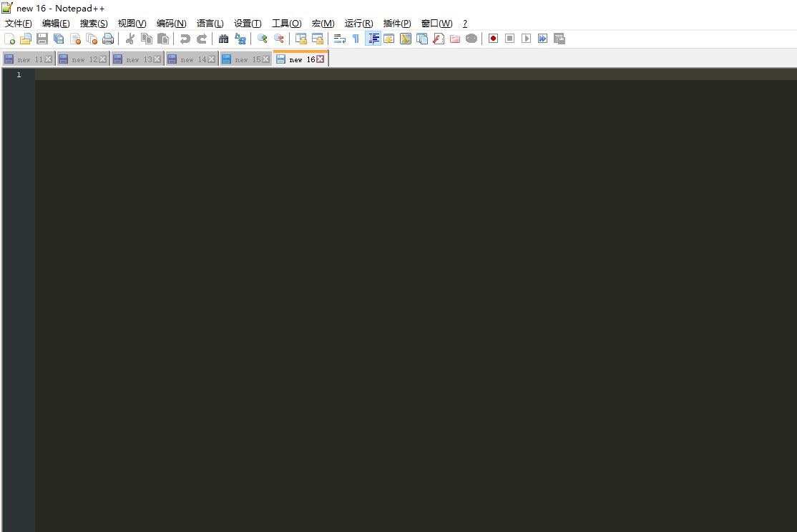The width and height of the screenshot is (797, 532).
Task: Switch to the new 11 tab
Action: (29, 59)
